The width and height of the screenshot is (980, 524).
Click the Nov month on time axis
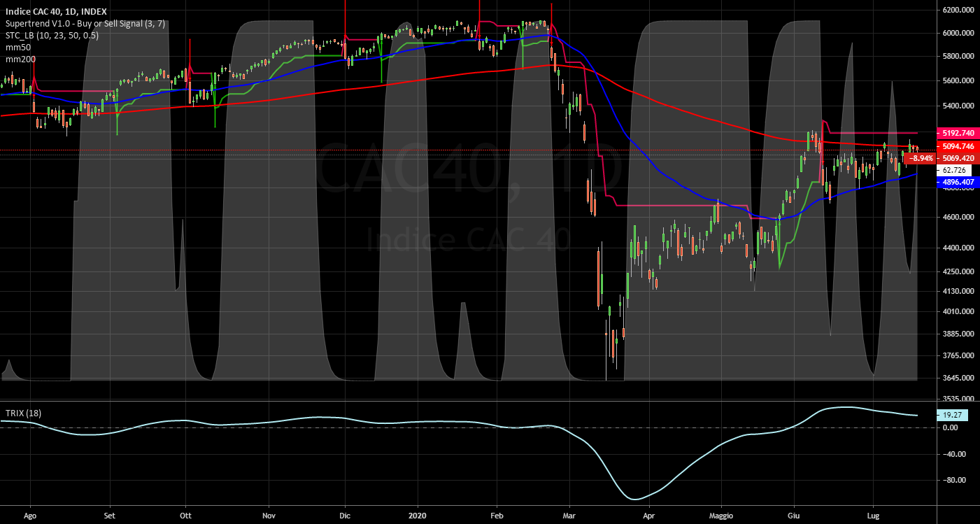[268, 516]
